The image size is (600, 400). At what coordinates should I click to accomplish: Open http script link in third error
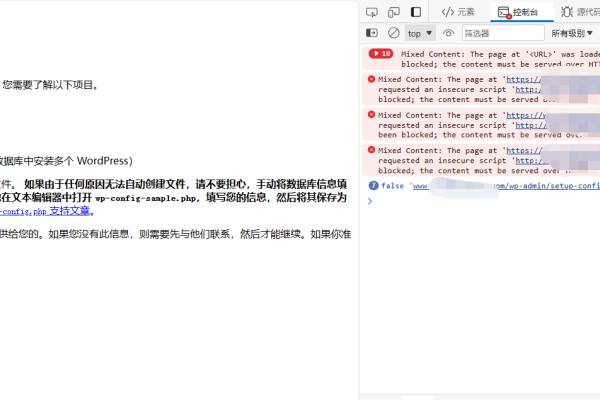click(532, 161)
